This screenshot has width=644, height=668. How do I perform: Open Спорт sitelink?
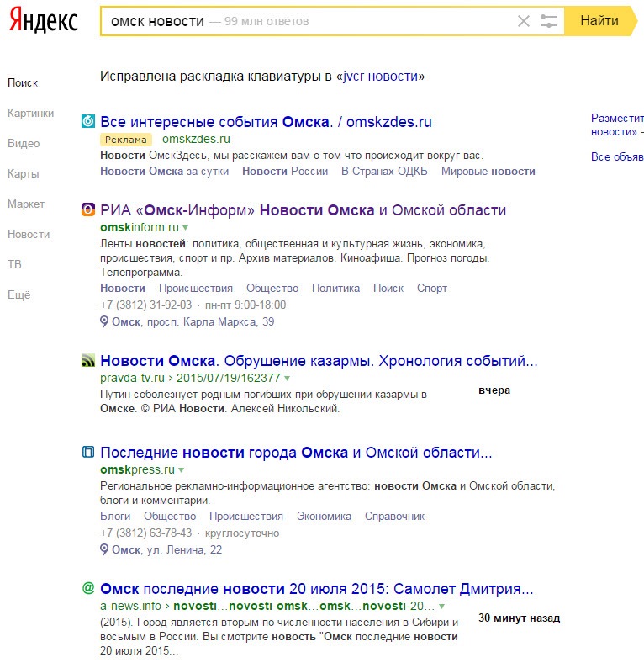click(432, 288)
